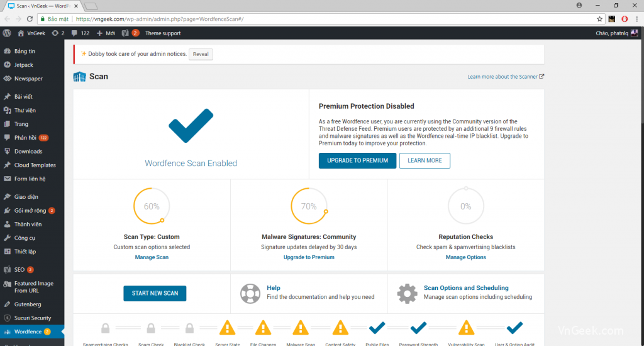Open Công cụ tools menu

coord(32,238)
